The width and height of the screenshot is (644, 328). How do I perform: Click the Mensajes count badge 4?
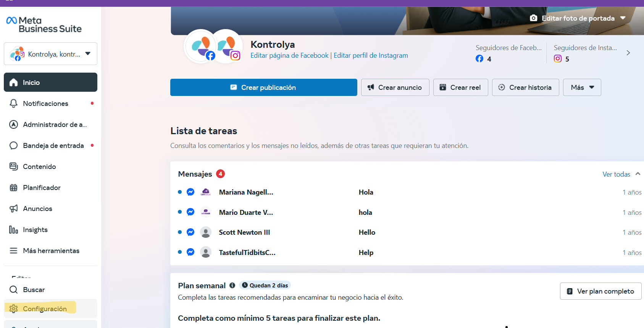(x=220, y=174)
